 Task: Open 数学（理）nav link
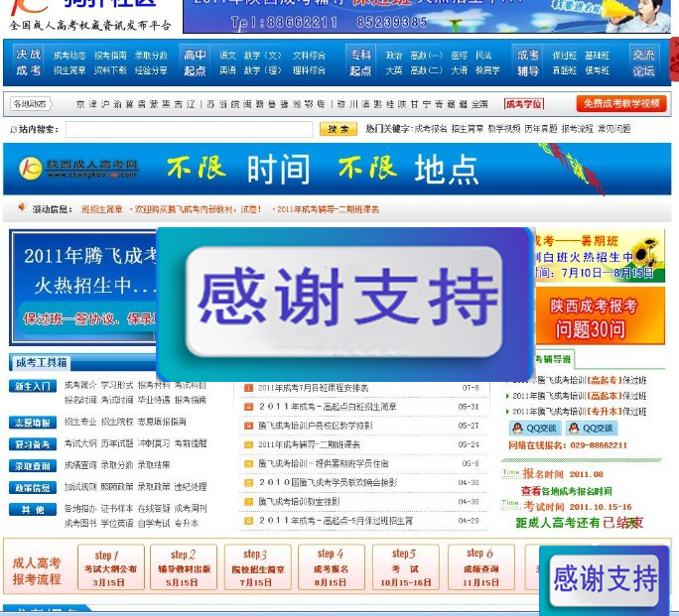coord(262,70)
